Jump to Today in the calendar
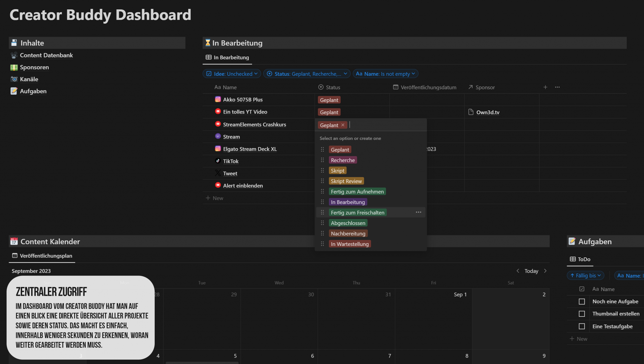Viewport: 644px width, 364px height. coord(531,271)
